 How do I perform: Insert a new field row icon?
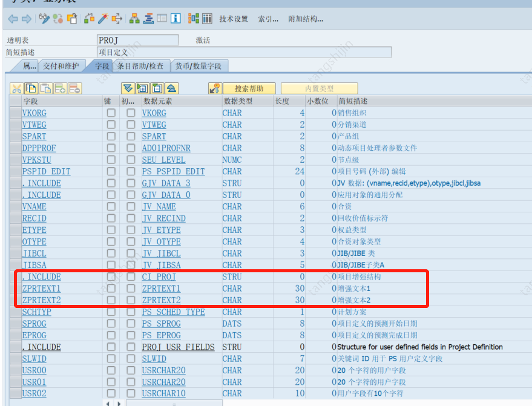pos(59,88)
